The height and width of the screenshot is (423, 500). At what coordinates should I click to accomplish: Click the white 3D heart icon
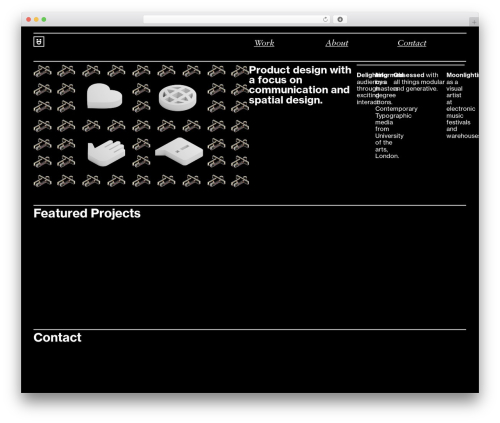[104, 96]
